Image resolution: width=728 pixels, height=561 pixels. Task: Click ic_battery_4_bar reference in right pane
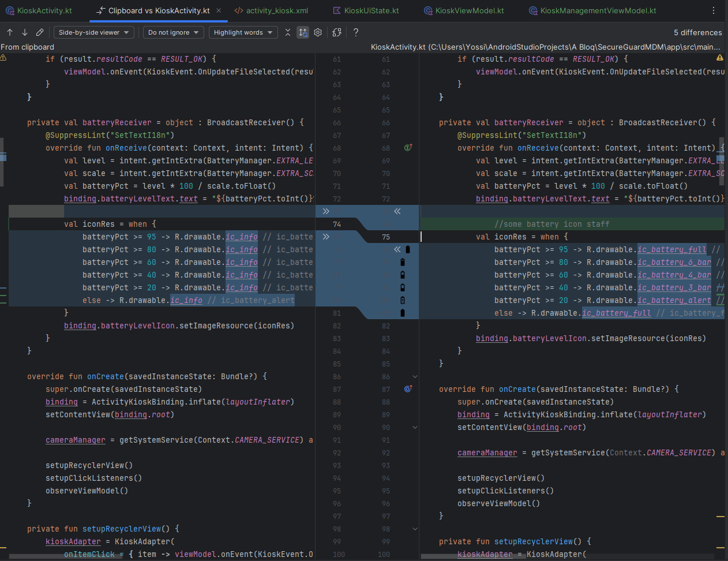tap(674, 275)
